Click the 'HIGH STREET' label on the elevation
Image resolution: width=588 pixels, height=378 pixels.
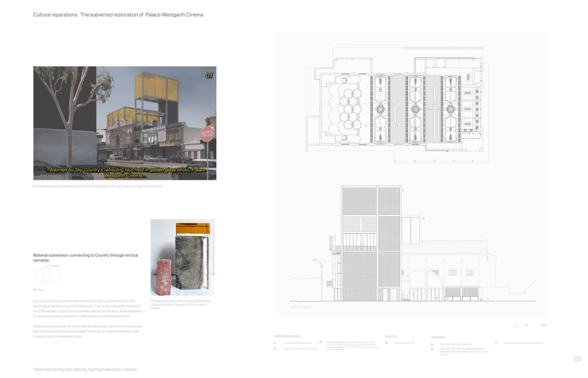(301, 307)
